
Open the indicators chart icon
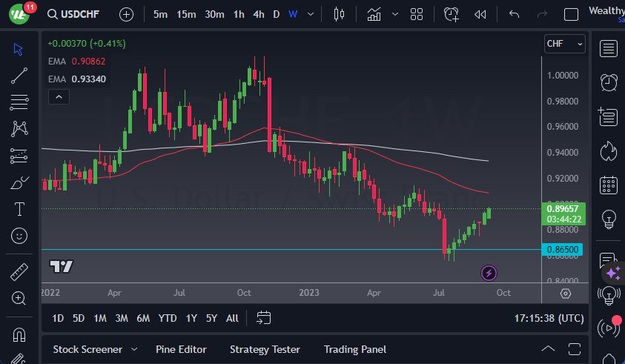(x=374, y=14)
